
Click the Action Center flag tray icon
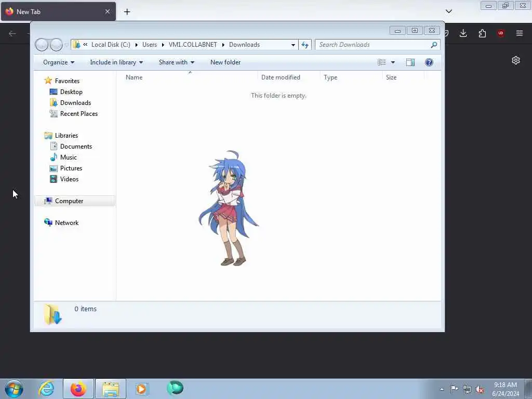(x=454, y=389)
